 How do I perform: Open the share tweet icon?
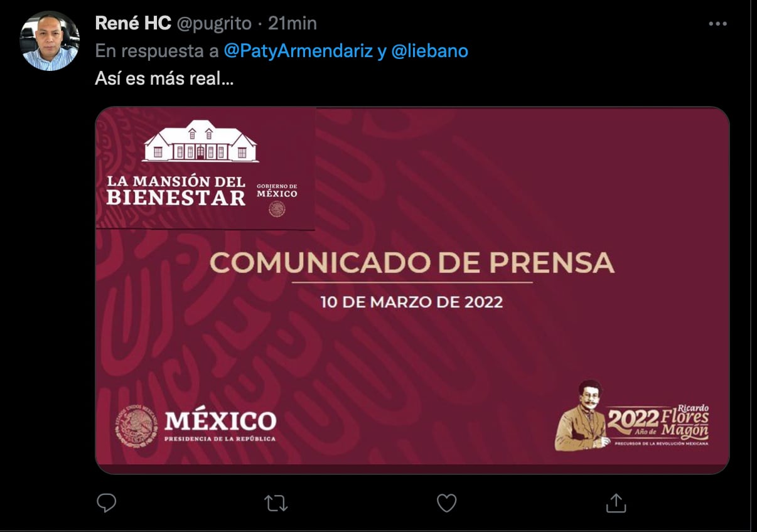pyautogui.click(x=616, y=503)
